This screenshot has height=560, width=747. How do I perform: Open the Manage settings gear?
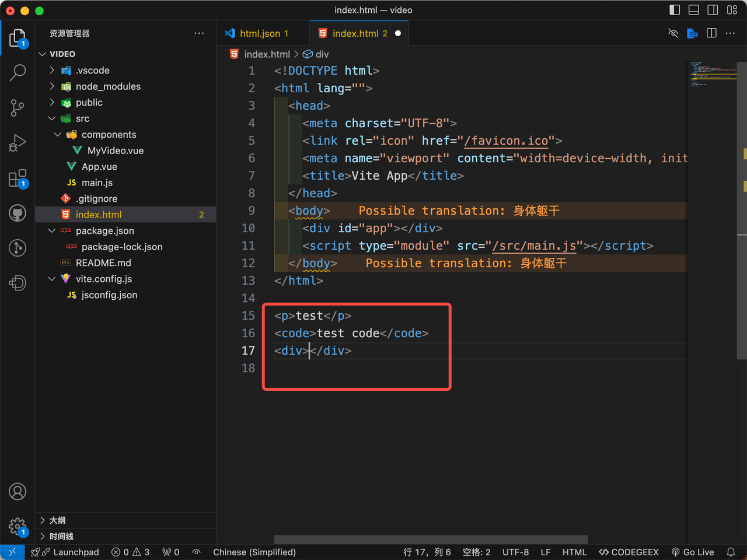tap(18, 527)
